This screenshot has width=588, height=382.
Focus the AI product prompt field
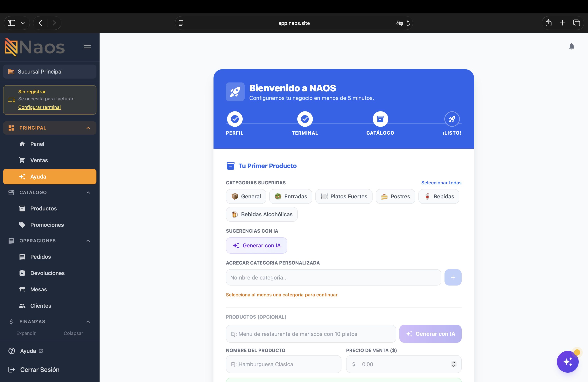311,334
